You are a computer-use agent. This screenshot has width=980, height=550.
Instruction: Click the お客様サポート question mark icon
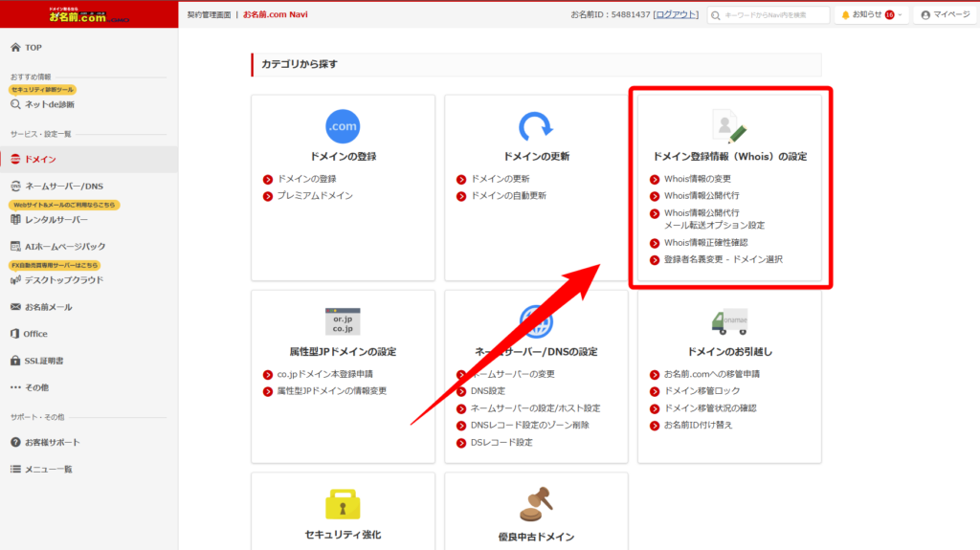15,443
